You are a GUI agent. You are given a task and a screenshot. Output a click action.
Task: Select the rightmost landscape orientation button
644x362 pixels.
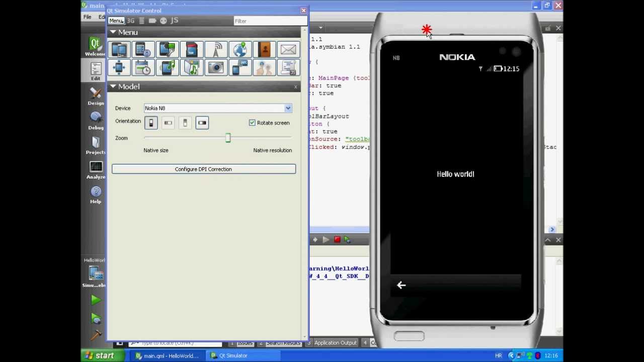point(202,123)
